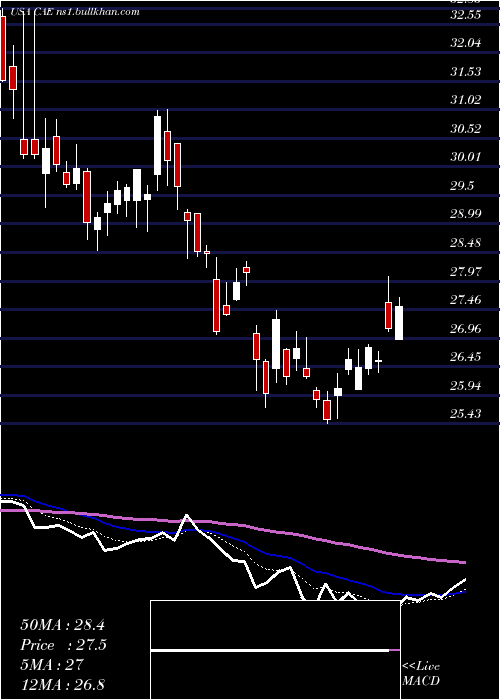The image size is (500, 700).
Task: Click the '12MA : 26.8' legend entry
Action: pos(62,685)
